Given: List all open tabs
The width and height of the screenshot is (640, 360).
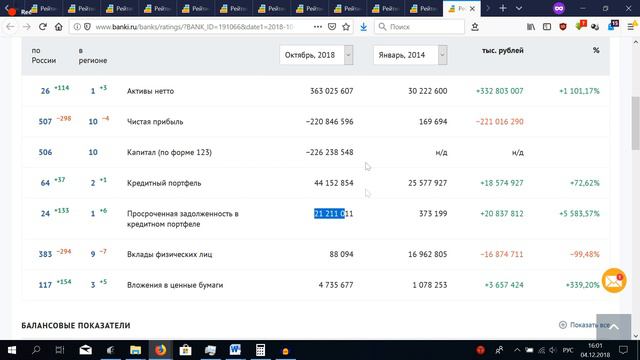Looking at the screenshot, I should click(519, 8).
